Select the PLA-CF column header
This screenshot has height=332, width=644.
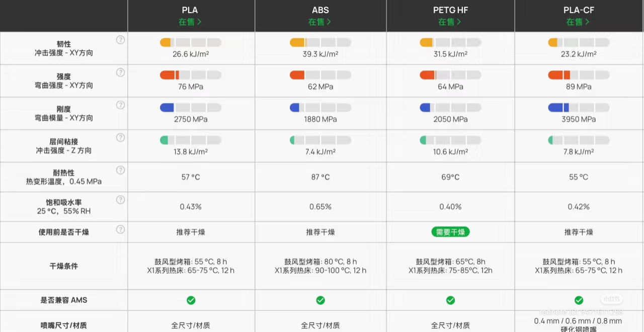(x=578, y=10)
